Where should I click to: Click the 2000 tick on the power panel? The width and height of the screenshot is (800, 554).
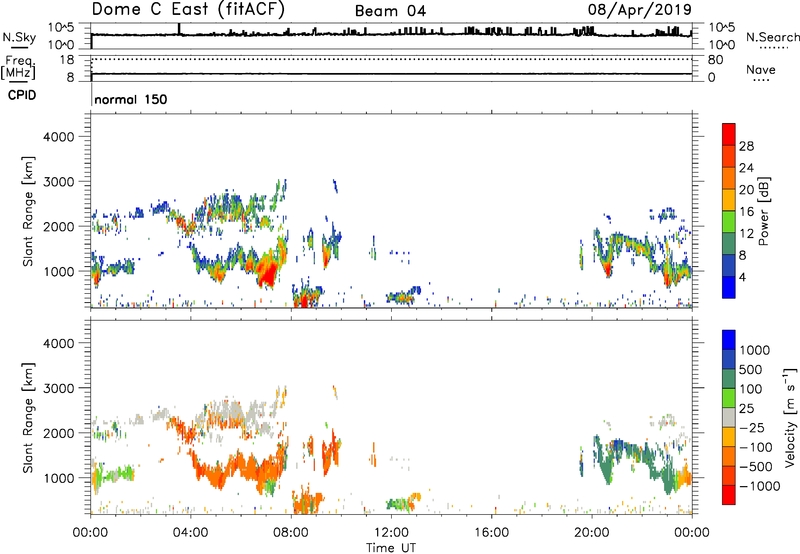point(59,226)
